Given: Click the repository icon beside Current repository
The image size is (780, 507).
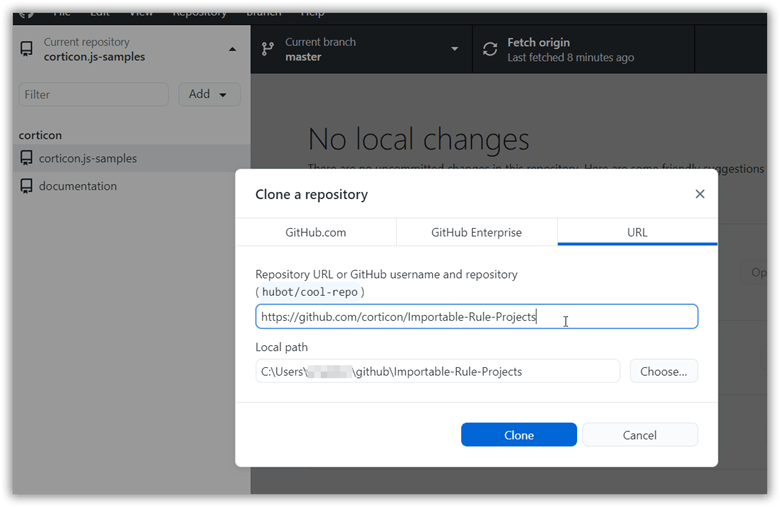Looking at the screenshot, I should (x=26, y=50).
